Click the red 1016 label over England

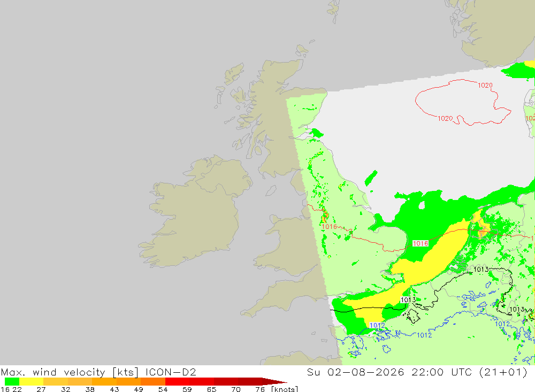coord(329,227)
